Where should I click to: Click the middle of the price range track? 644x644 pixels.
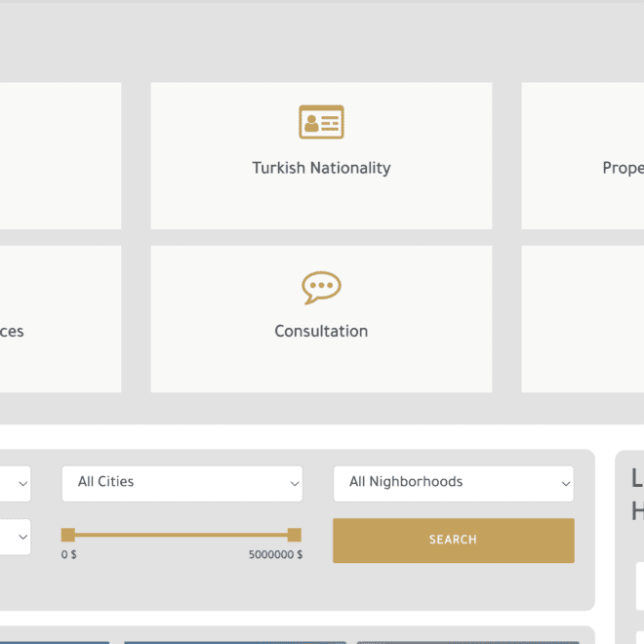181,535
